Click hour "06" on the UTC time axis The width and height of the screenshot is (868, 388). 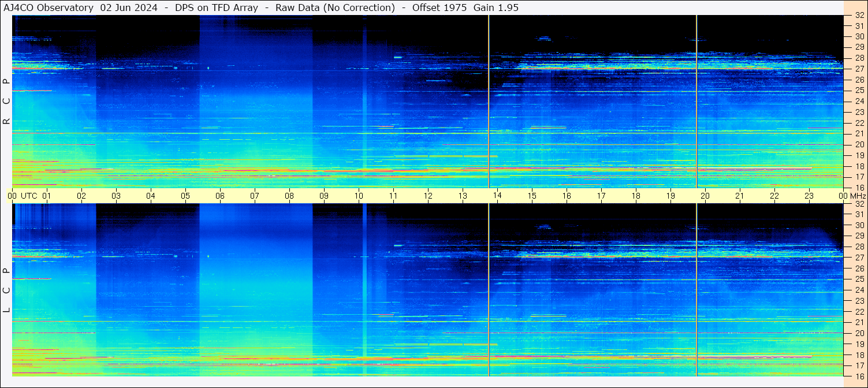220,196
